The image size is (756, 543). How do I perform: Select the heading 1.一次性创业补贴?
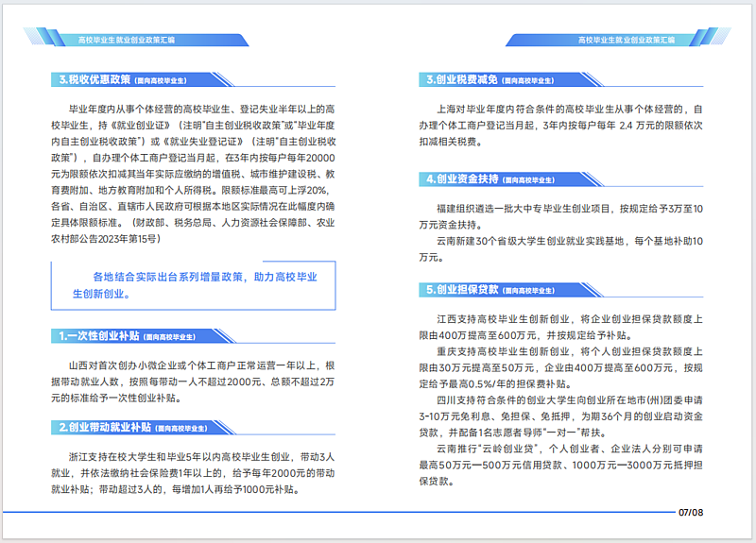pos(100,335)
